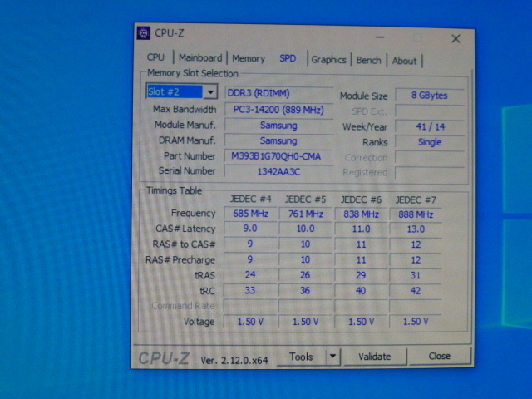This screenshot has width=532, height=399.
Task: Click the Part Number field M393B1G70QH0-CMA
Action: pos(278,156)
